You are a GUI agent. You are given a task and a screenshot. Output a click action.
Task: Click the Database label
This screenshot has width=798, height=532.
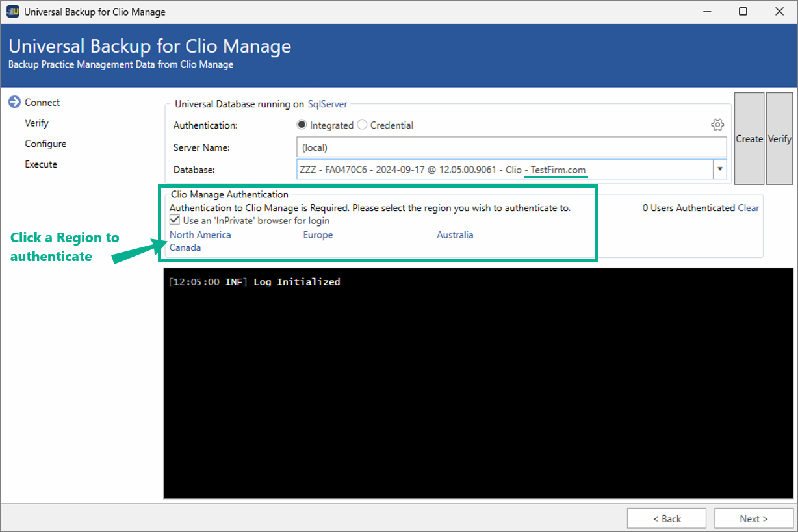coord(194,170)
